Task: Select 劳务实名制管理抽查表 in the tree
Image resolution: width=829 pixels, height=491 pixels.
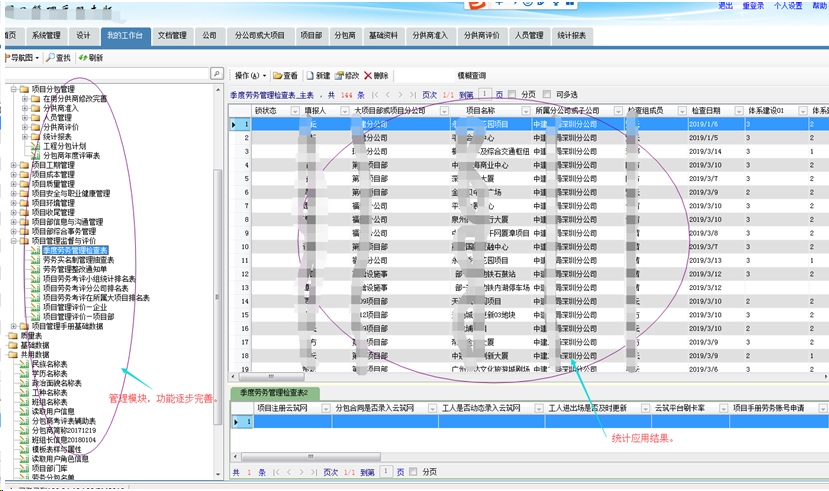Action: click(84, 259)
